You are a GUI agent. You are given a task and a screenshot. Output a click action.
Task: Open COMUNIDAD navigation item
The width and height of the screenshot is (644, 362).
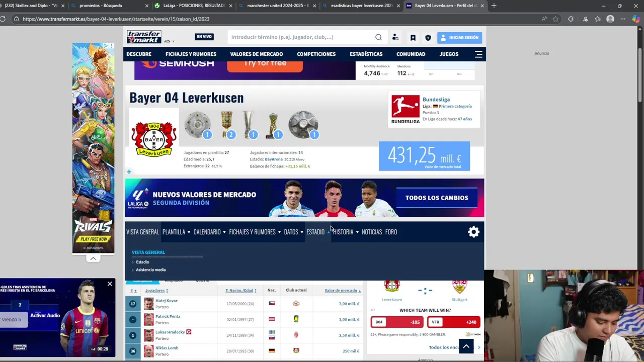pyautogui.click(x=411, y=54)
